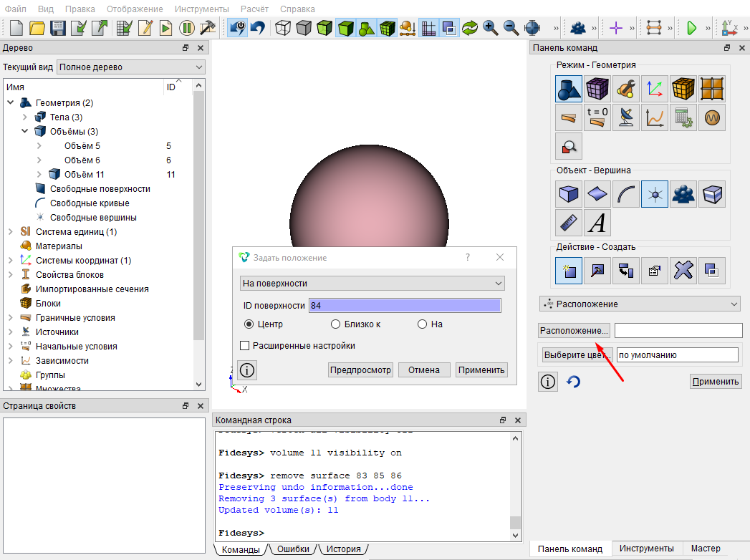This screenshot has height=560, width=750.
Task: Select the Близко к radio button
Action: (335, 324)
